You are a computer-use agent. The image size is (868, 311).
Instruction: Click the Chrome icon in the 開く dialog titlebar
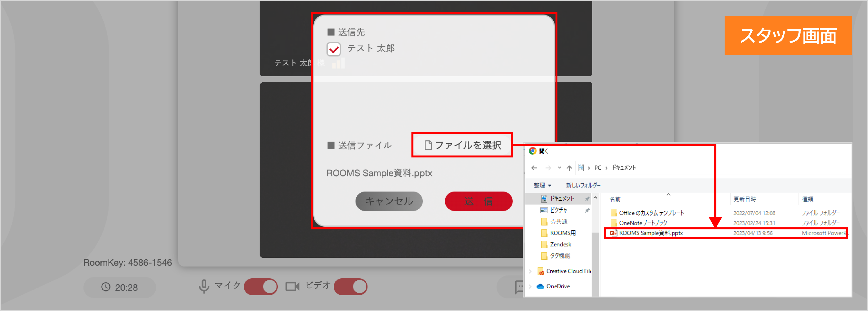(x=532, y=151)
